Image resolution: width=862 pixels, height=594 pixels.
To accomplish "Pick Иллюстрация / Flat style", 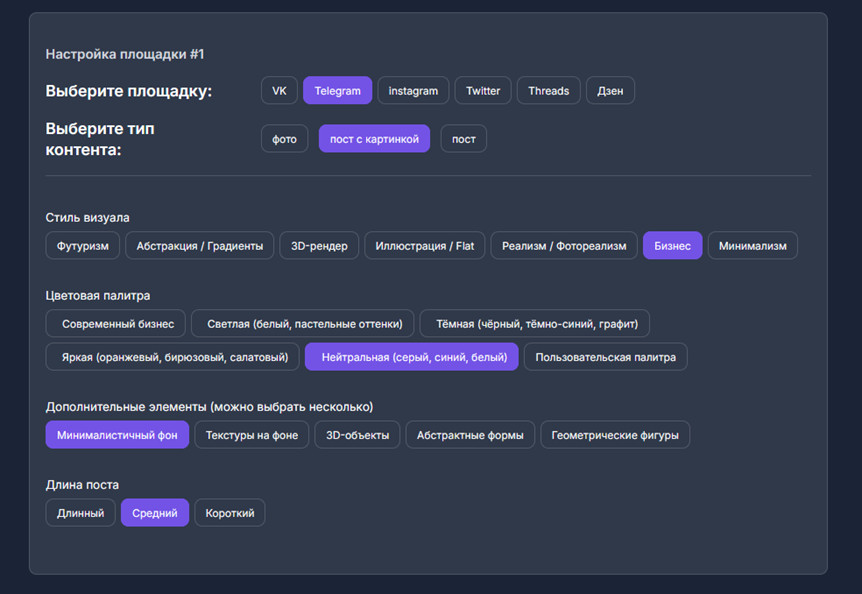I will [x=424, y=246].
